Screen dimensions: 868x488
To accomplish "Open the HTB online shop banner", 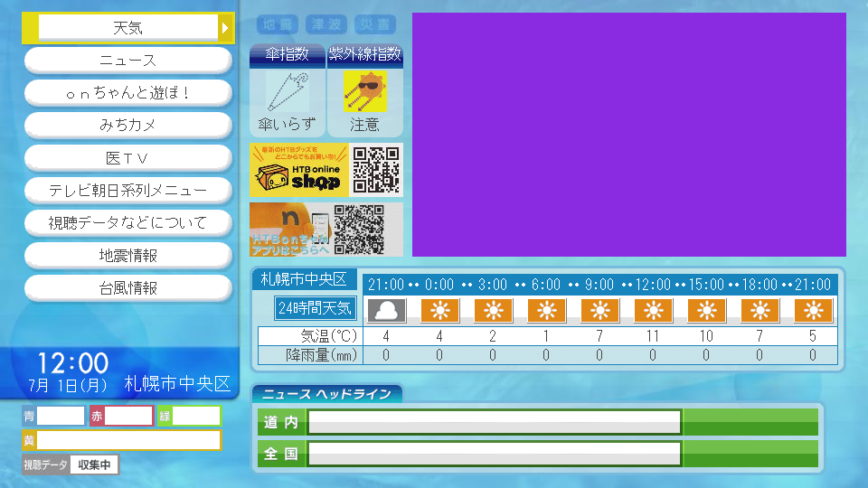I will click(x=299, y=170).
